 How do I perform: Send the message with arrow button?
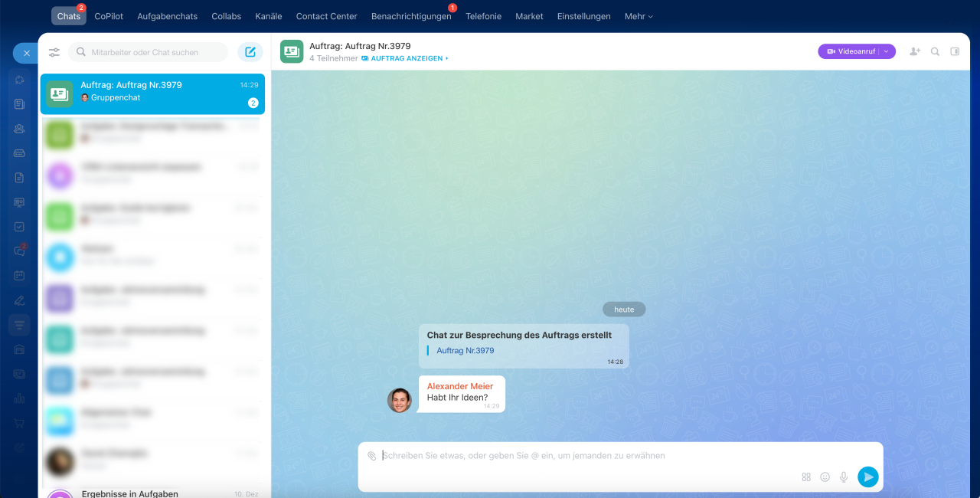pos(867,477)
